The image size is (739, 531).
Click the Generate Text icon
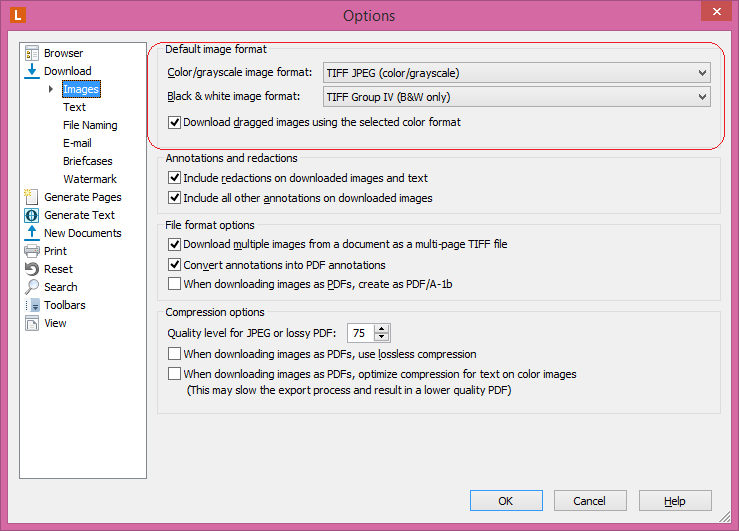[x=32, y=215]
